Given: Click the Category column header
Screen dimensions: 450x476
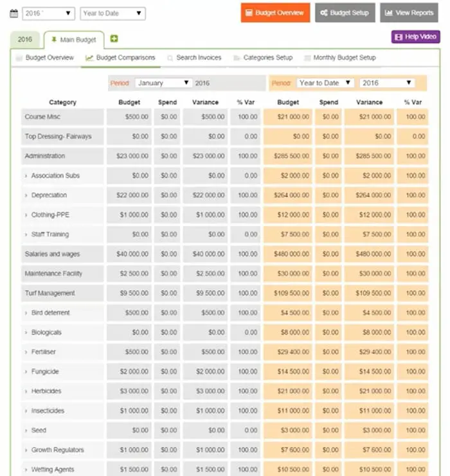Looking at the screenshot, I should click(x=62, y=102).
